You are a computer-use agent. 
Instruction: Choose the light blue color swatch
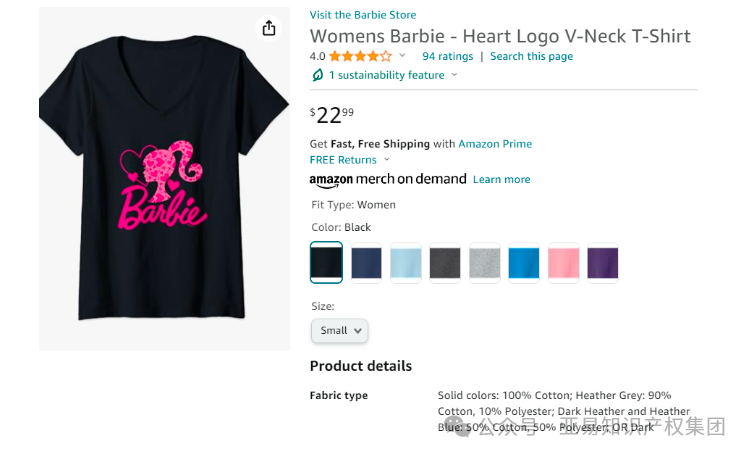click(406, 263)
